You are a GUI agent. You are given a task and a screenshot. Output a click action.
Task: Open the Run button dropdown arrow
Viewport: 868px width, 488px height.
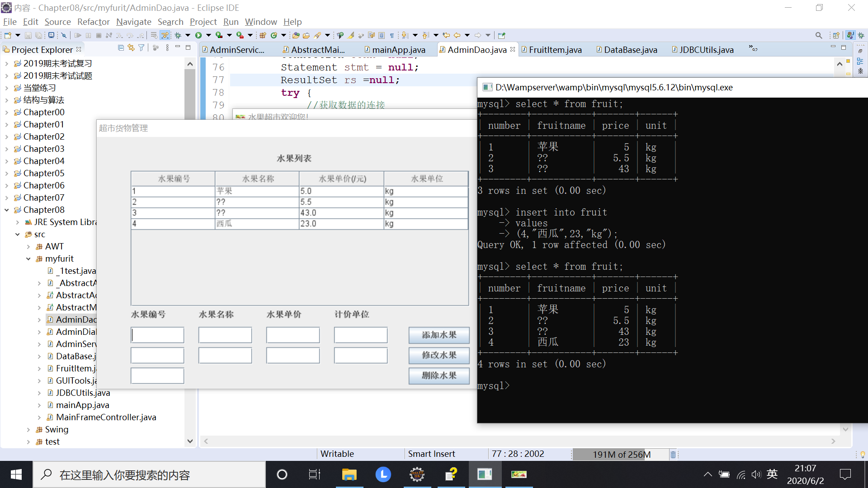click(208, 35)
